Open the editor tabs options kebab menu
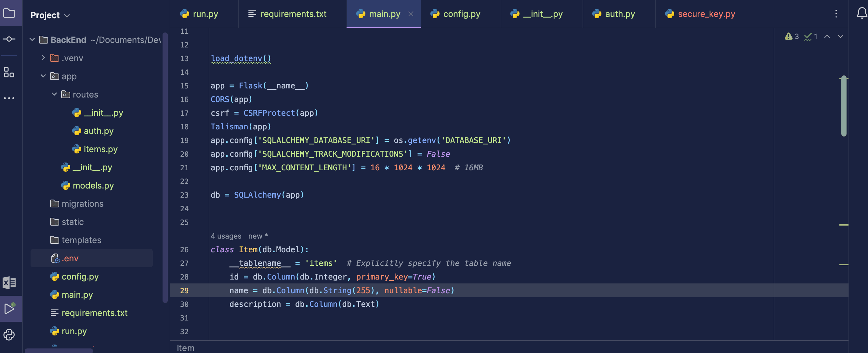 pyautogui.click(x=836, y=14)
